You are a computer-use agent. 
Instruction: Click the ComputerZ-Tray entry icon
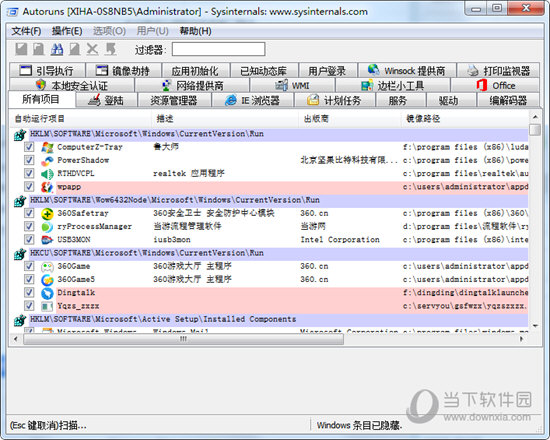click(x=47, y=147)
